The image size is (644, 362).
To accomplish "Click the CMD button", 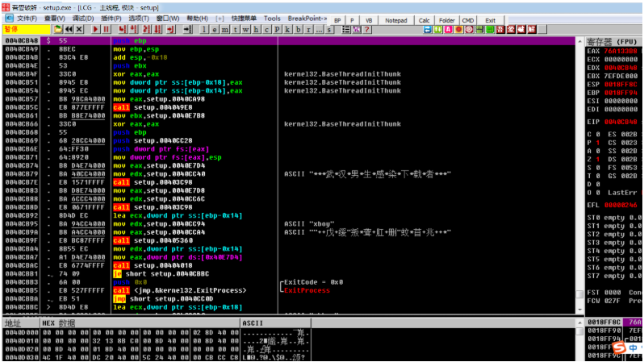I will [468, 20].
